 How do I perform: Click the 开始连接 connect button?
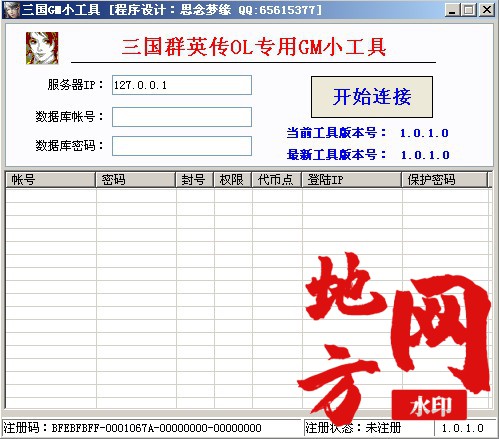coord(372,97)
